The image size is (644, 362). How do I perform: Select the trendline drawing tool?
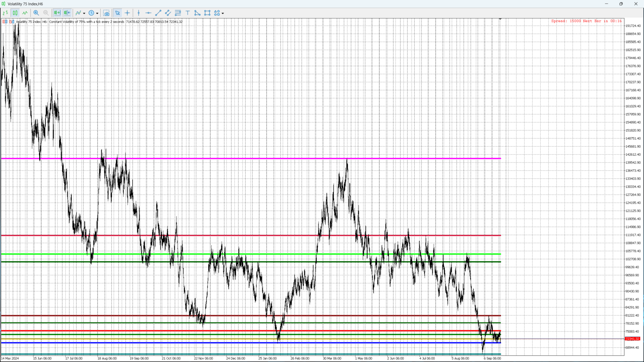click(158, 13)
